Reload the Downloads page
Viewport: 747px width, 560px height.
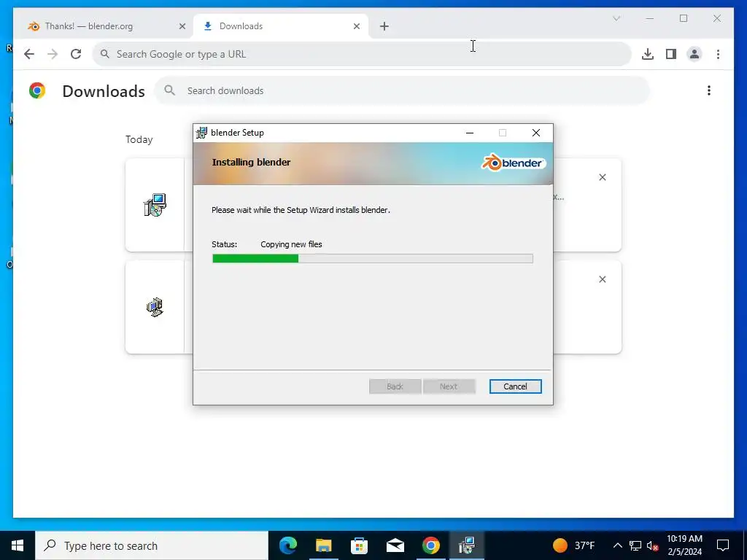pos(76,54)
